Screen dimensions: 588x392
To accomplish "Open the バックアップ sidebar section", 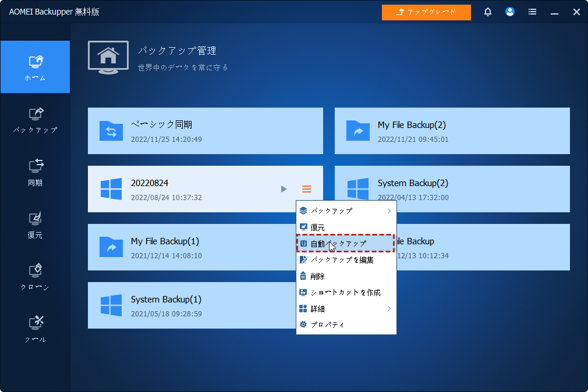I will point(36,120).
